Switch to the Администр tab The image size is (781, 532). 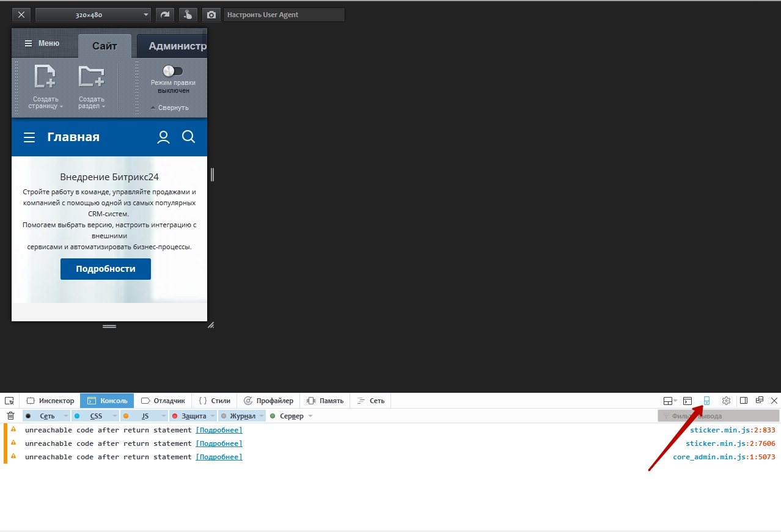click(x=172, y=46)
